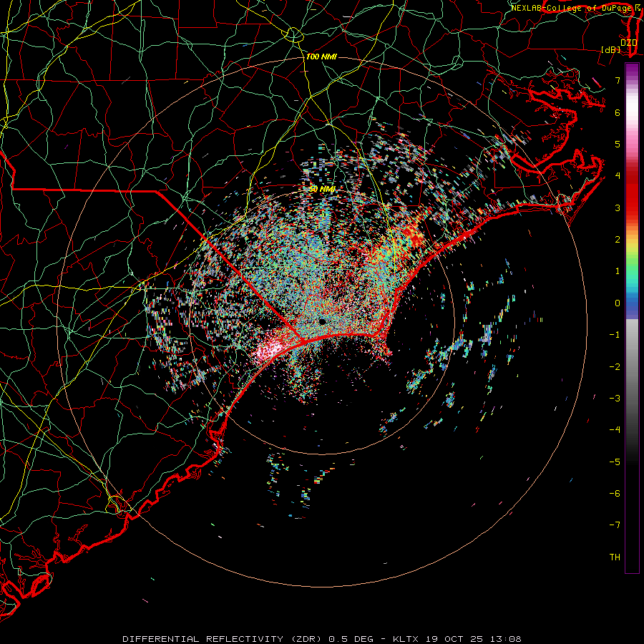Screen dimensions: 644x644
Task: Click the 7 value on the dB scale
Action: 618,80
